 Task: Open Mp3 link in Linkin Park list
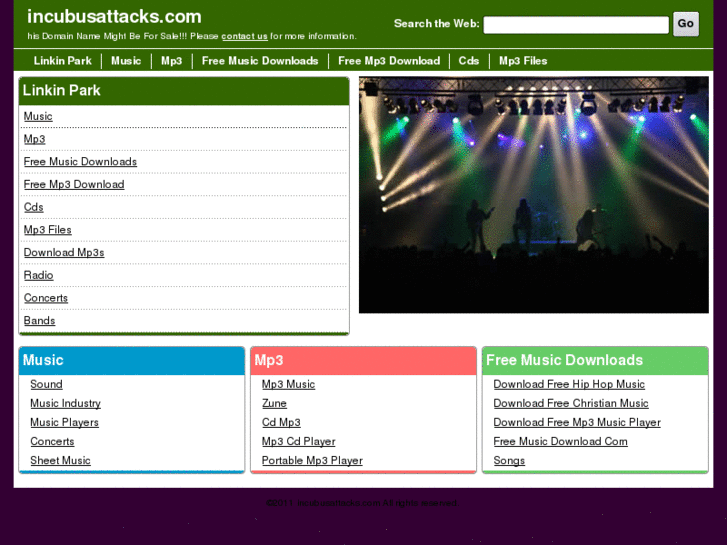pyautogui.click(x=35, y=139)
